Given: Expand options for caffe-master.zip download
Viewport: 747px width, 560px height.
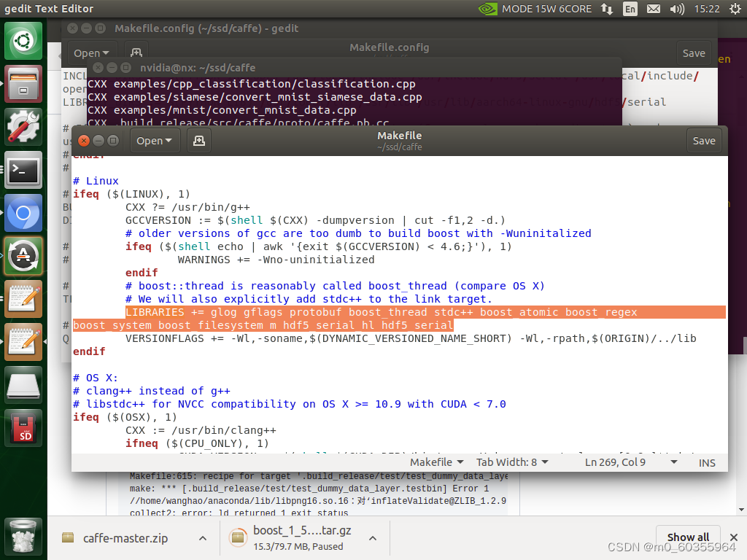Looking at the screenshot, I should click(x=203, y=538).
